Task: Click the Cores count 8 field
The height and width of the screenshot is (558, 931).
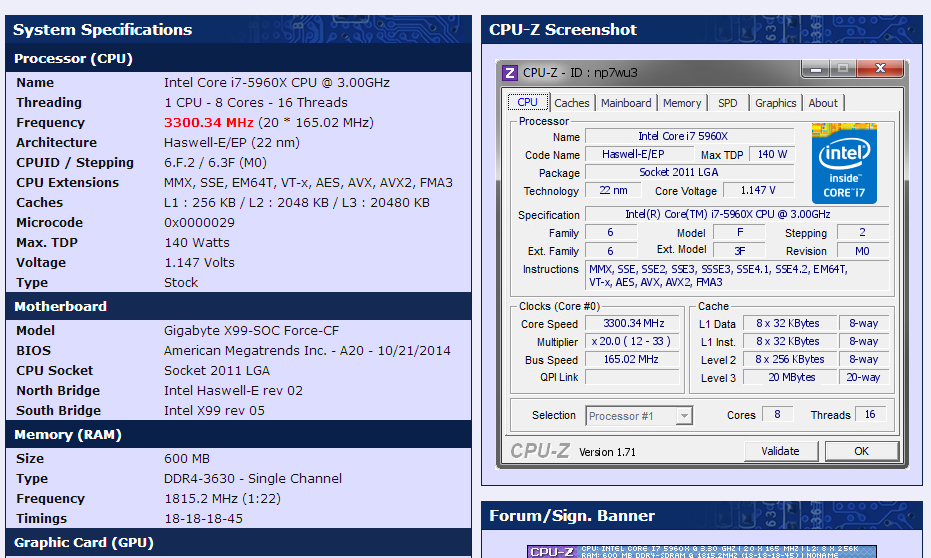Action: click(777, 414)
